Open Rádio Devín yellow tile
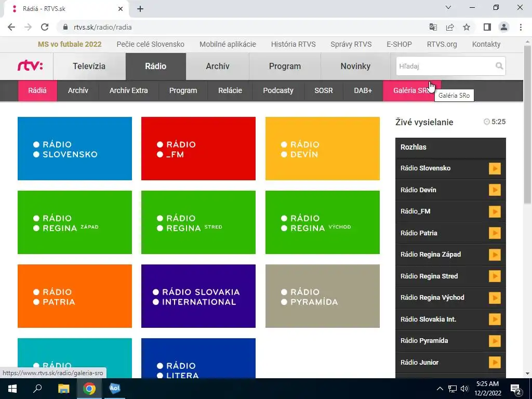 click(x=323, y=149)
